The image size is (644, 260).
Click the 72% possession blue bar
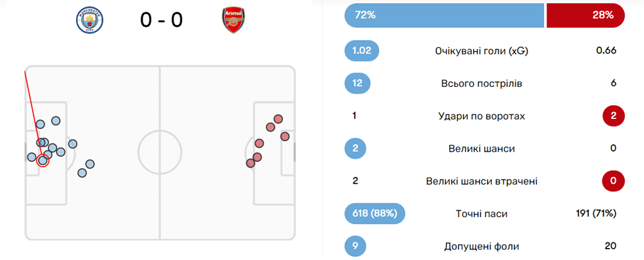[443, 15]
